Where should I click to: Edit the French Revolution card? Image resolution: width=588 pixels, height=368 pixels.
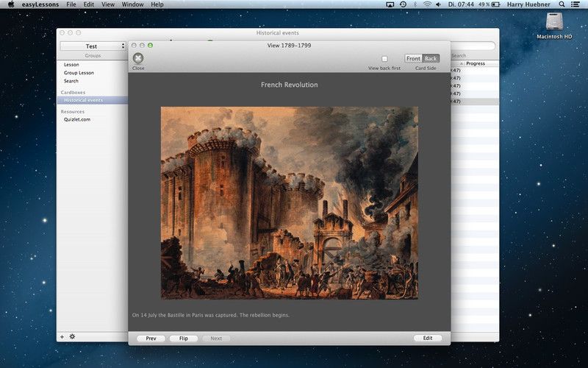pyautogui.click(x=428, y=338)
